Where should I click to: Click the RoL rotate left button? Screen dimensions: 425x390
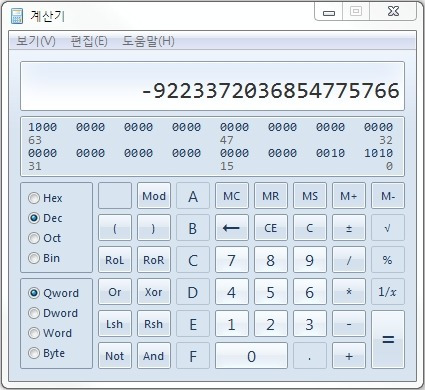(115, 260)
